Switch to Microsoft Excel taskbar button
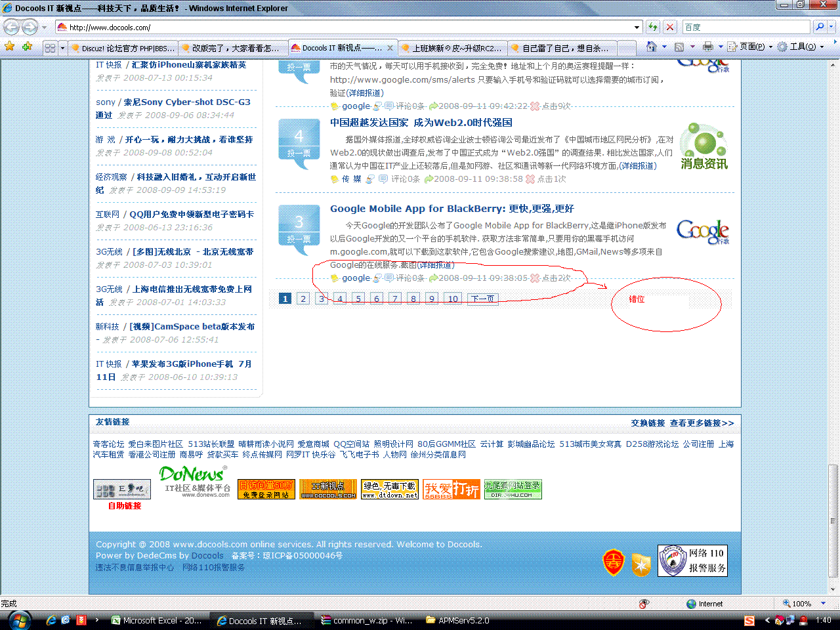The height and width of the screenshot is (630, 840). [x=157, y=621]
